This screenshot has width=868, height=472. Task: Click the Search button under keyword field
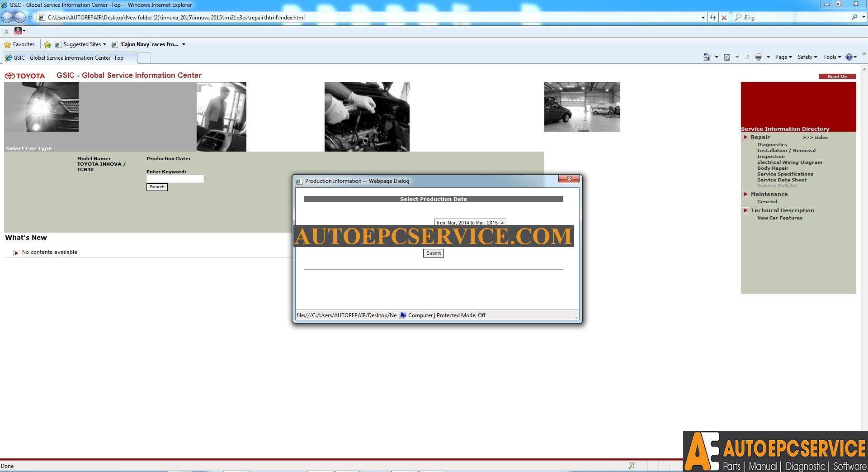pyautogui.click(x=157, y=187)
